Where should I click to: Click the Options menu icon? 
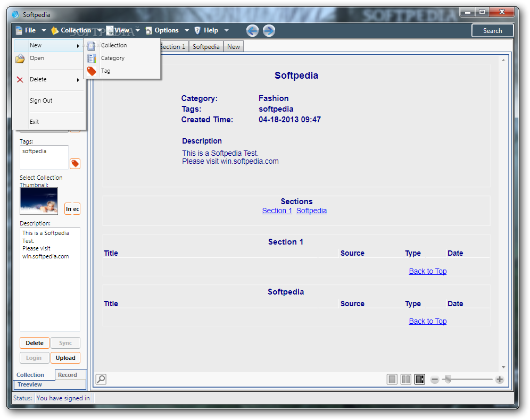[148, 31]
